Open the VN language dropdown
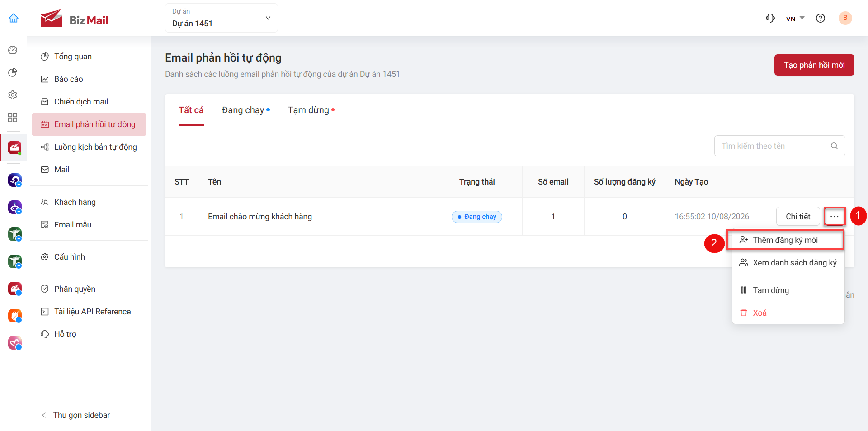This screenshot has width=868, height=431. [795, 19]
